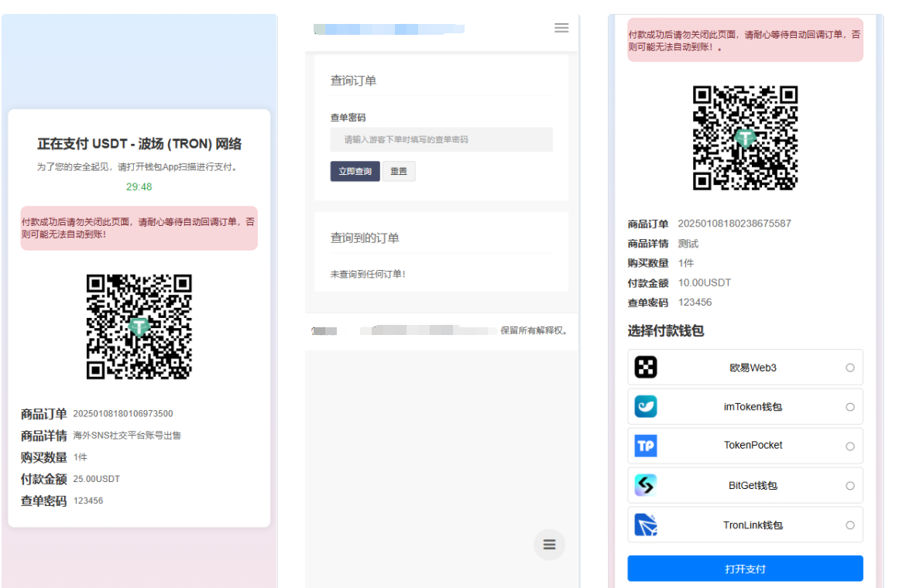Click the Tether logo in left QR code
Image resolution: width=899 pixels, height=588 pixels.
pos(139,326)
